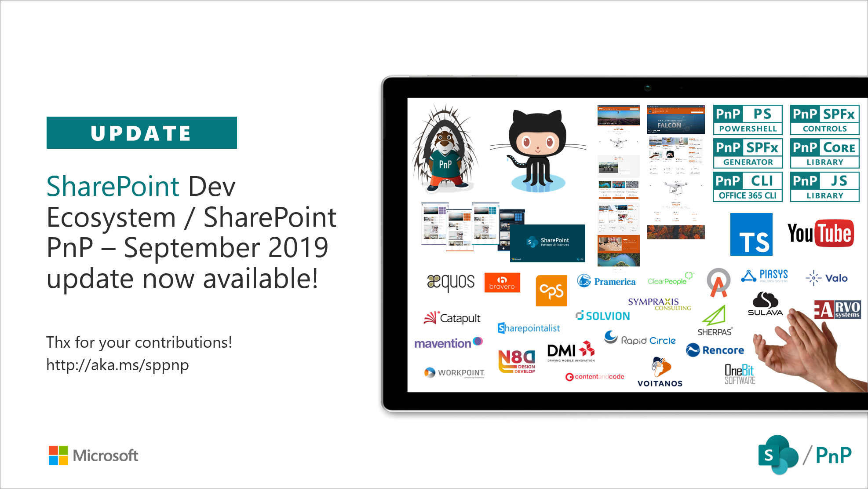Click the YouTube logo
Screen dimensions: 868x489
821,233
